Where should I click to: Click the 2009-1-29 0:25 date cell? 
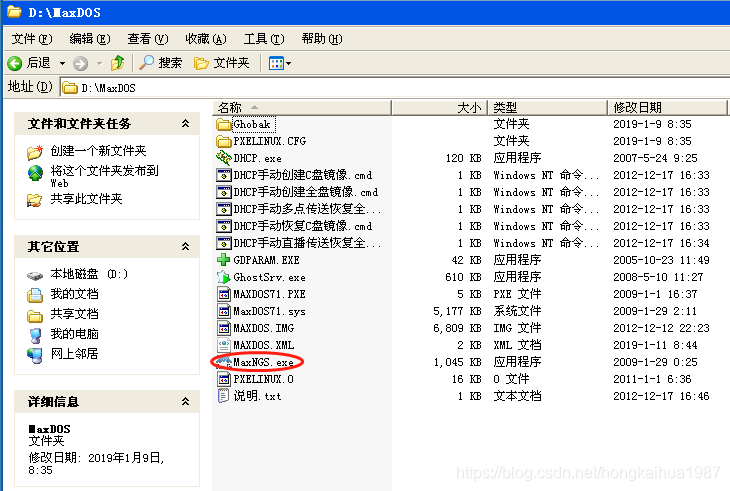click(x=656, y=362)
